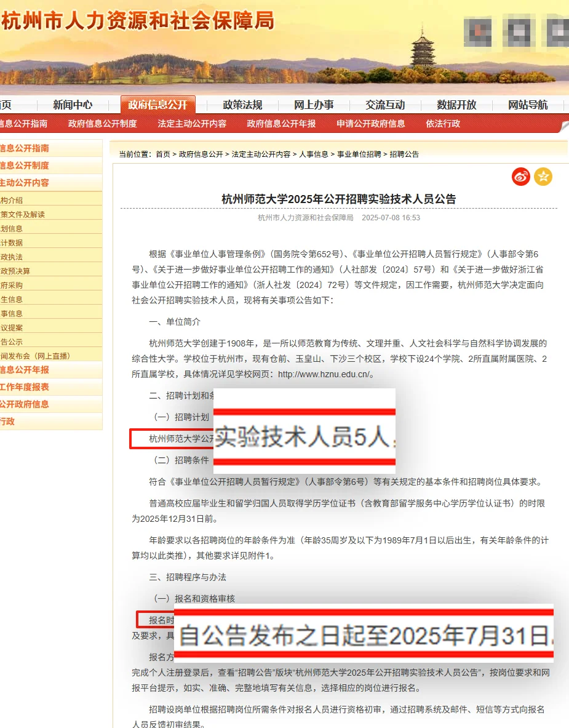Image resolution: width=569 pixels, height=728 pixels.
Task: Click breadcrumb link 事业单位招聘
Action: [359, 154]
